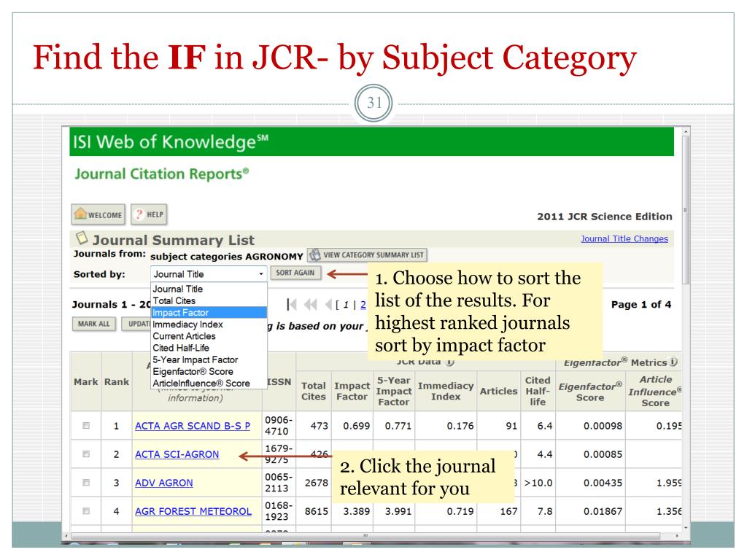The height and width of the screenshot is (560, 747).
Task: Click the Page 1 of 4 text
Action: (641, 304)
